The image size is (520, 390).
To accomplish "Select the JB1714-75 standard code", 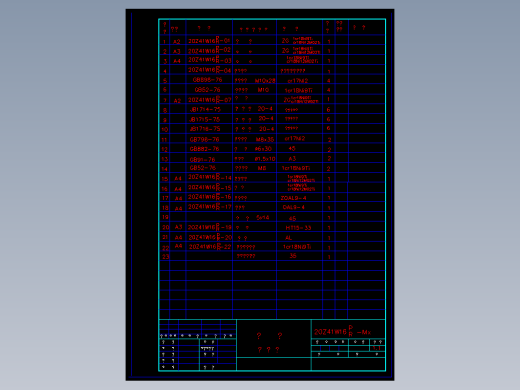I will coord(205,109).
